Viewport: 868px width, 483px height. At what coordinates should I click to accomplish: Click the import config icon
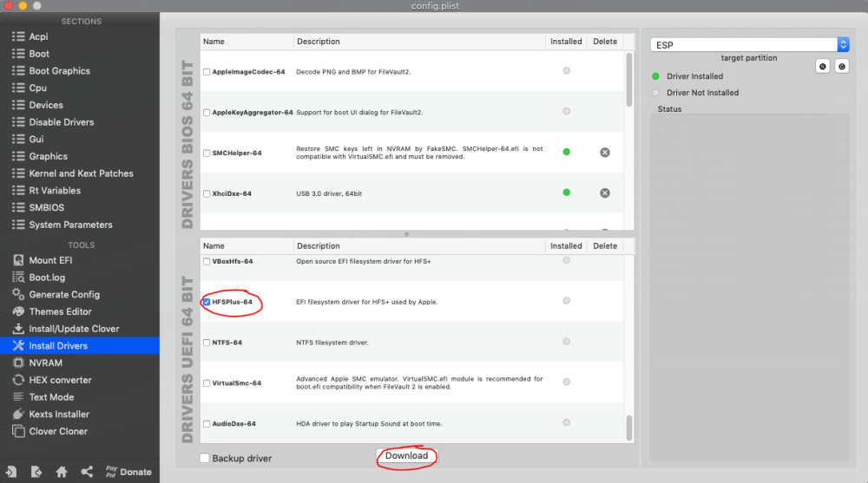pos(11,472)
